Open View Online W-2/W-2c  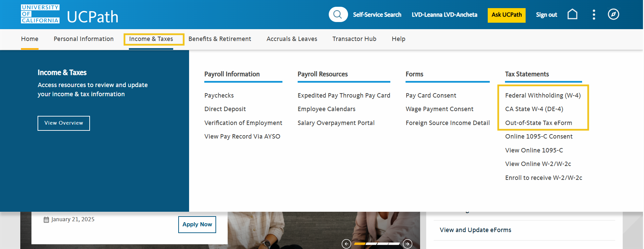[x=538, y=164]
